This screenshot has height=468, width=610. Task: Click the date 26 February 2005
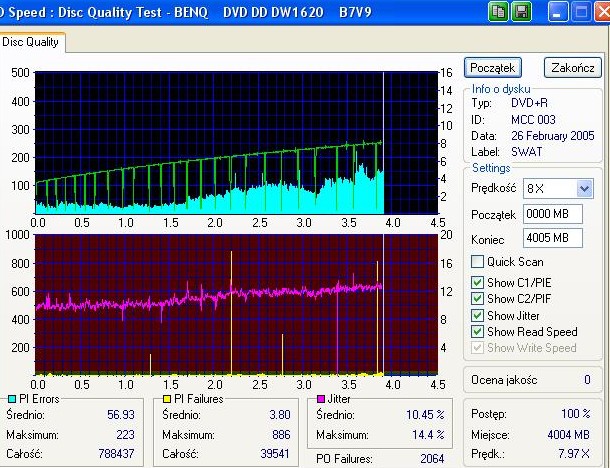[x=553, y=136]
